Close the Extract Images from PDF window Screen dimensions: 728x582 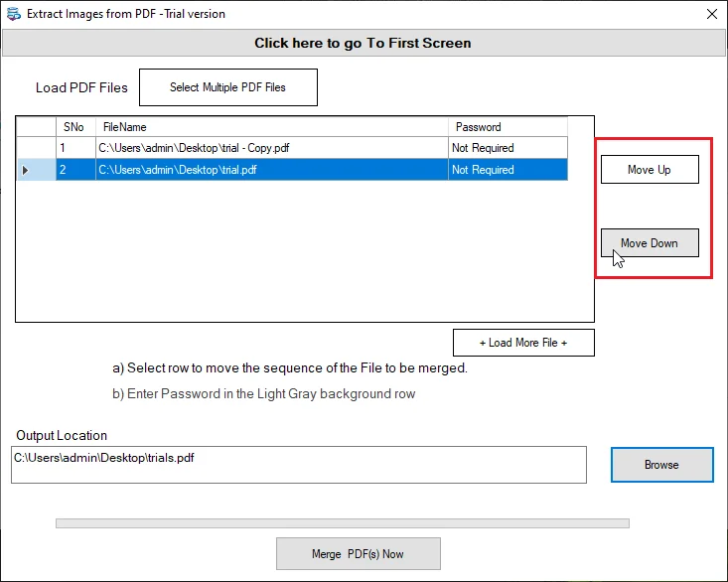[712, 14]
